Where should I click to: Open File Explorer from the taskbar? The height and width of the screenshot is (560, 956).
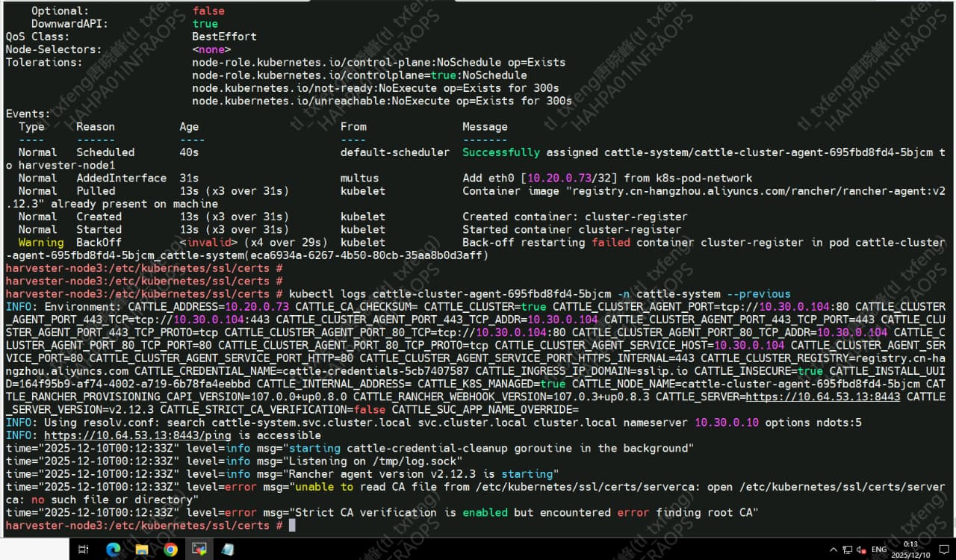pos(141,550)
